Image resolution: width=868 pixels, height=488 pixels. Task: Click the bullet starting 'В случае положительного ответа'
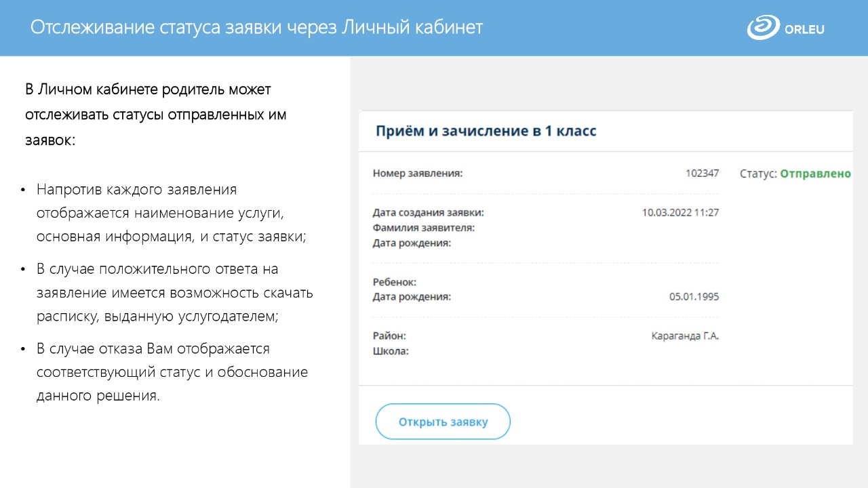click(174, 293)
